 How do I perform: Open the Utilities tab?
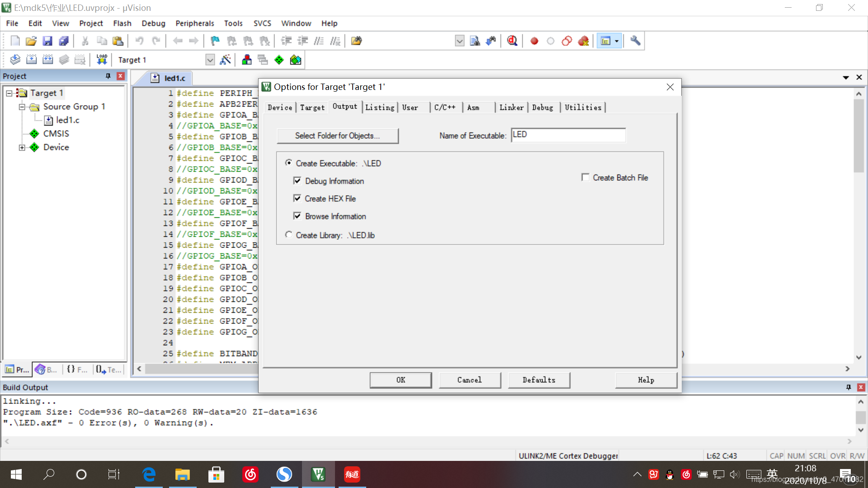(583, 108)
